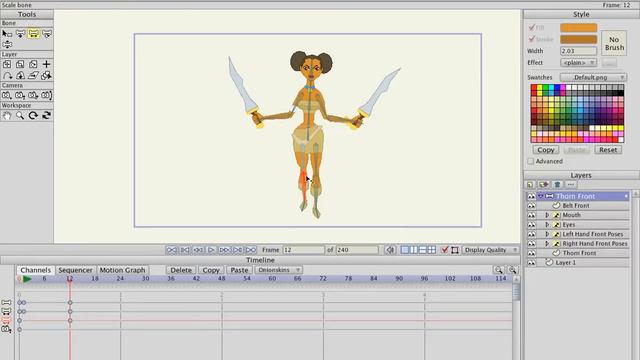Hide the Eyes layer
640x360 pixels.
pyautogui.click(x=531, y=224)
